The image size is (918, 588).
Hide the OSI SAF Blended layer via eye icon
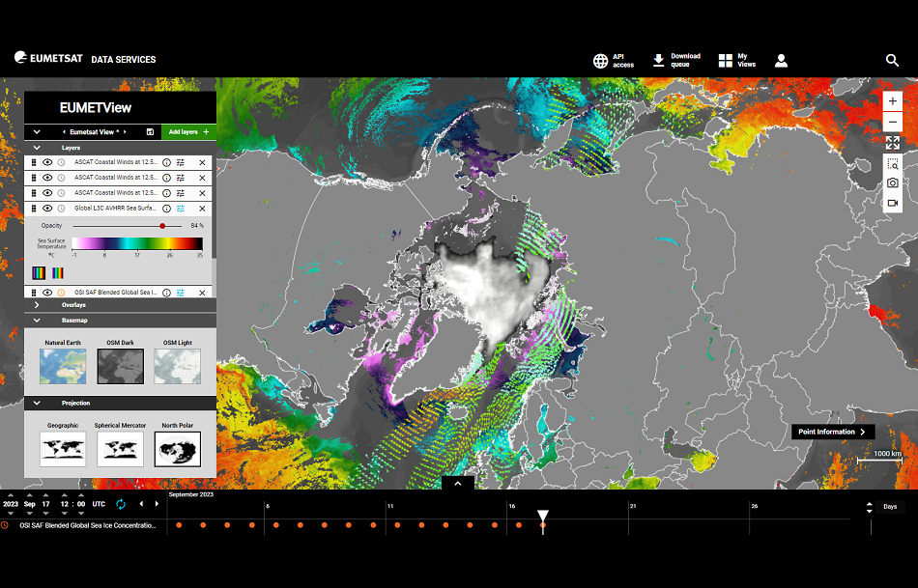(47, 293)
